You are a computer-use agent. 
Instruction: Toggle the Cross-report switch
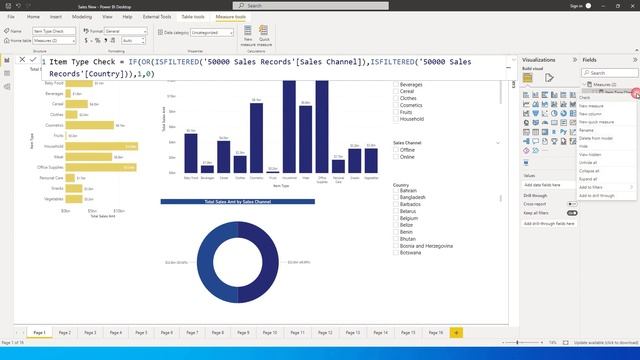pos(572,204)
